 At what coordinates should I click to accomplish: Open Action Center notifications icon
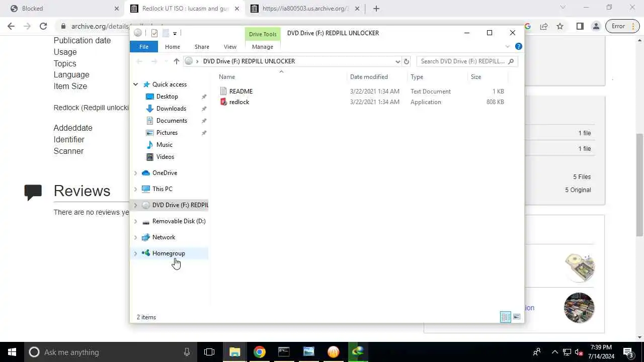[x=628, y=352]
